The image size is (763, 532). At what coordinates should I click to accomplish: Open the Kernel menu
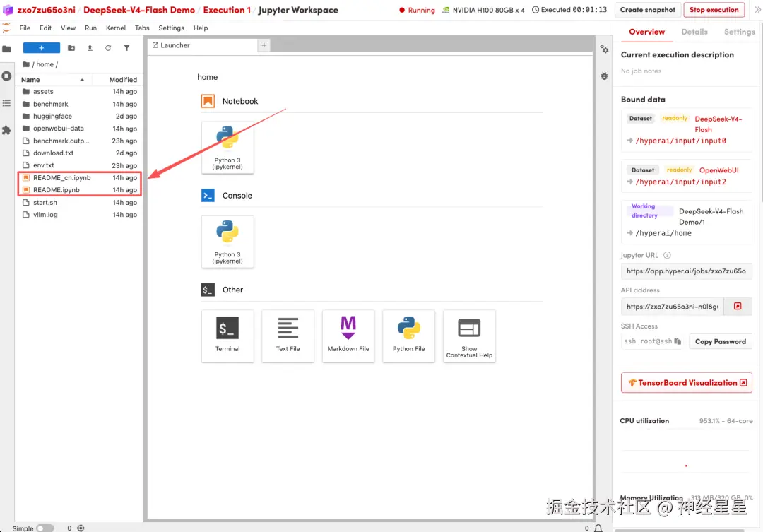click(116, 28)
